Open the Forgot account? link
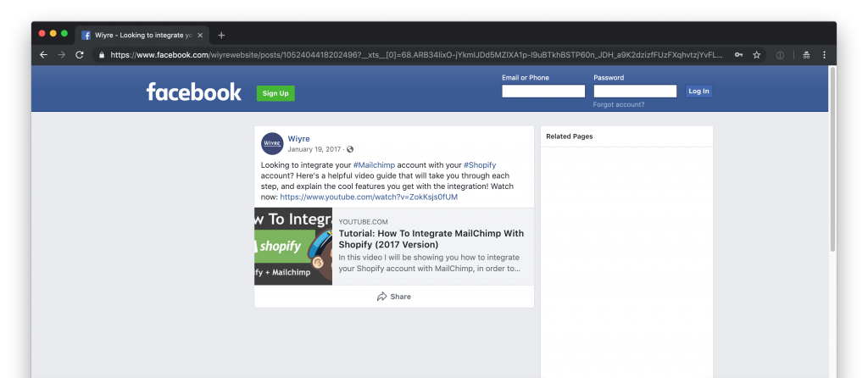 (618, 104)
